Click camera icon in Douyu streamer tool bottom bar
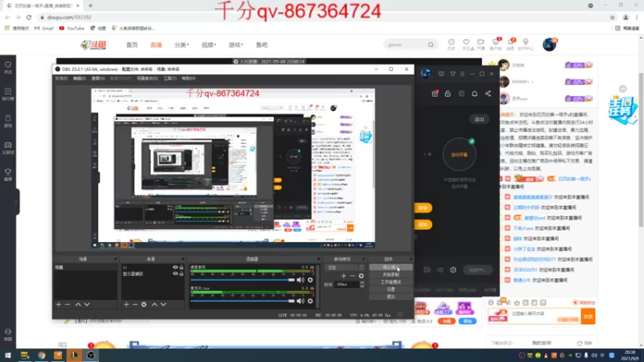This screenshot has height=362, width=644. (x=427, y=269)
